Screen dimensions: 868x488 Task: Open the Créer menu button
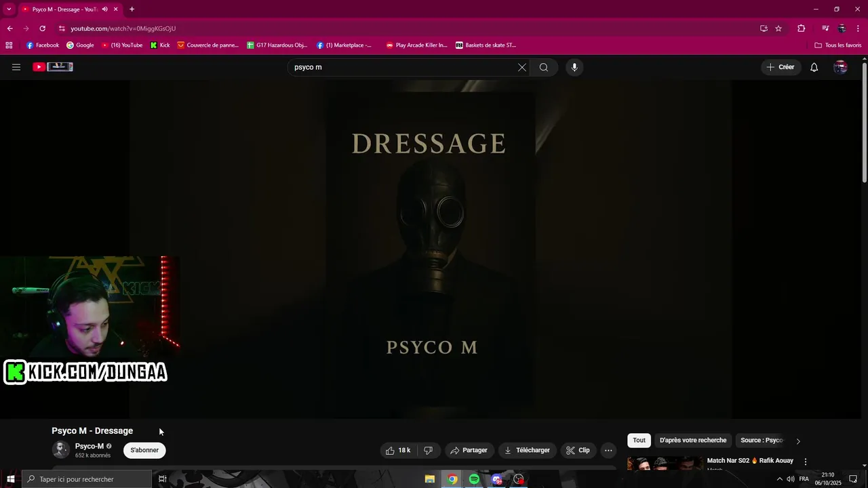[781, 67]
